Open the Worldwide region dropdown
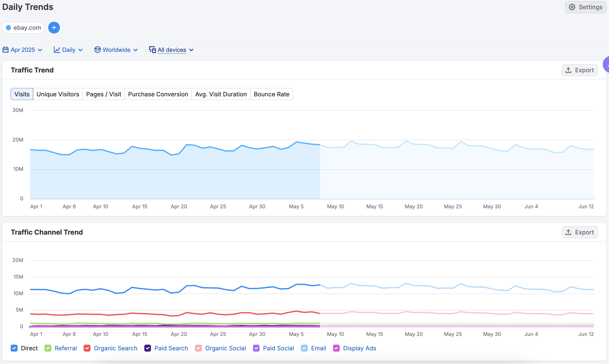 [x=135, y=50]
